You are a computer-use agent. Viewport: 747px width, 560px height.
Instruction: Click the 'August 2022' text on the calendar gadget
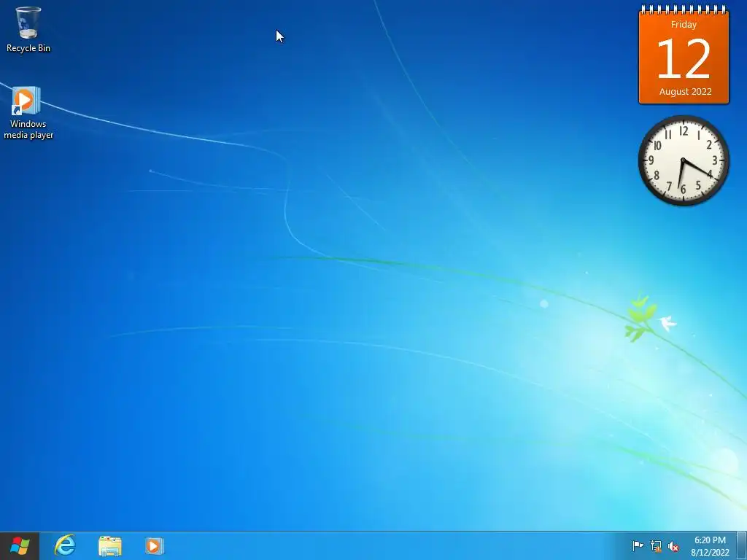click(x=685, y=91)
